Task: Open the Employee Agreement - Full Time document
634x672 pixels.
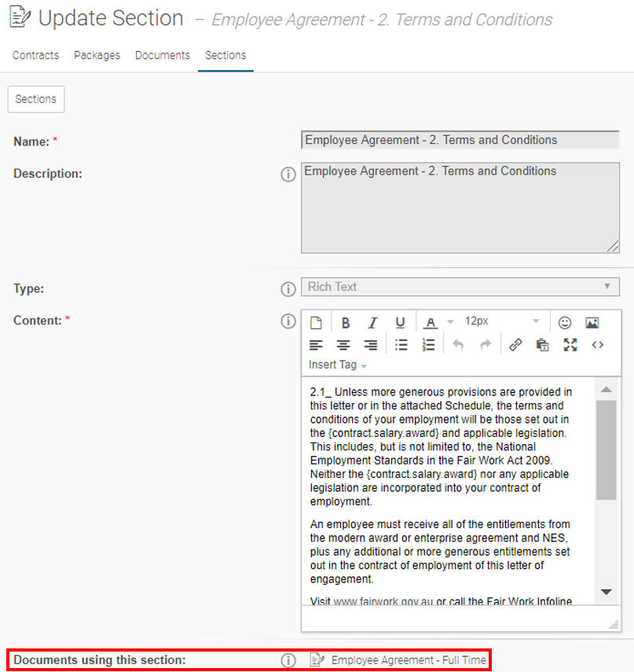Action: pos(408,660)
